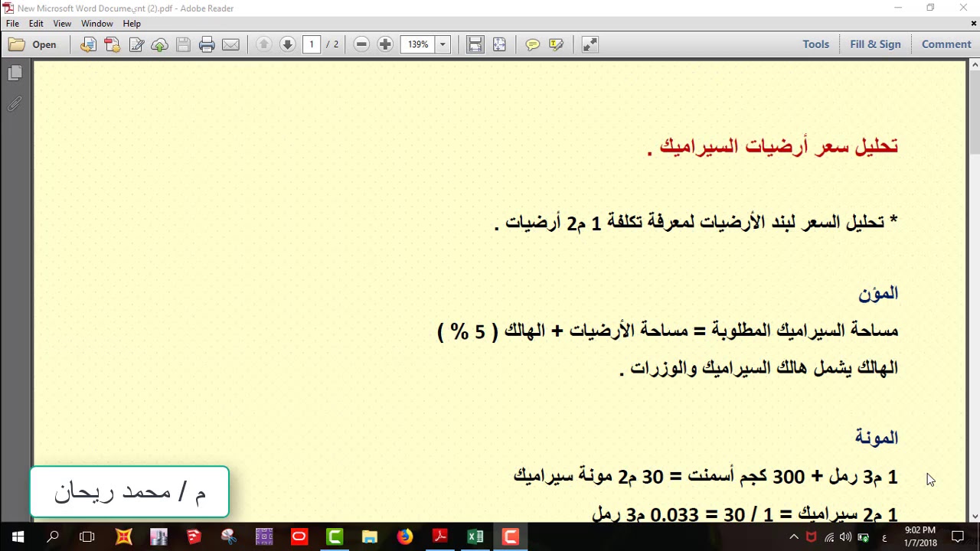Select the highlight text tool
The image size is (980, 551).
556,44
